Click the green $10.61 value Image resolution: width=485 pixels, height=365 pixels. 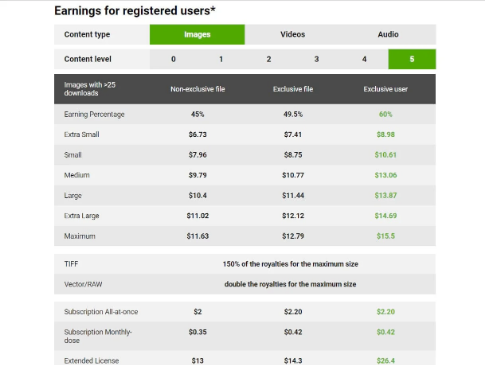(x=386, y=155)
